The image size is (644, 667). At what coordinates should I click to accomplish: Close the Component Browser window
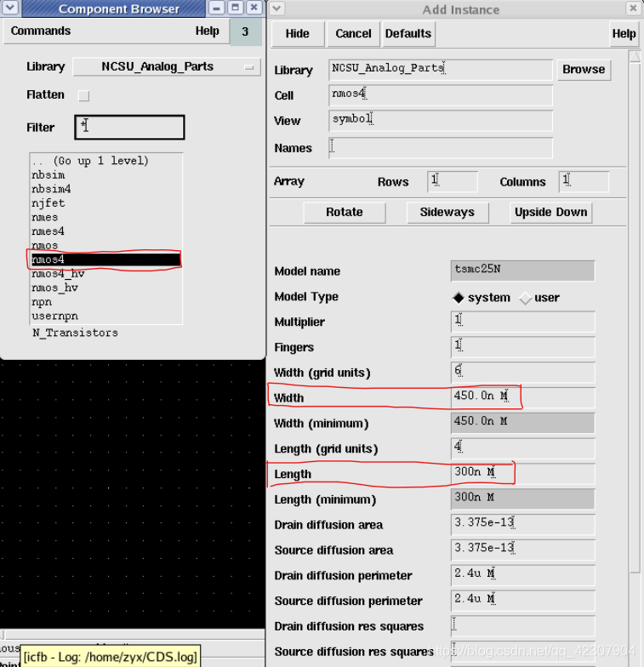click(254, 8)
